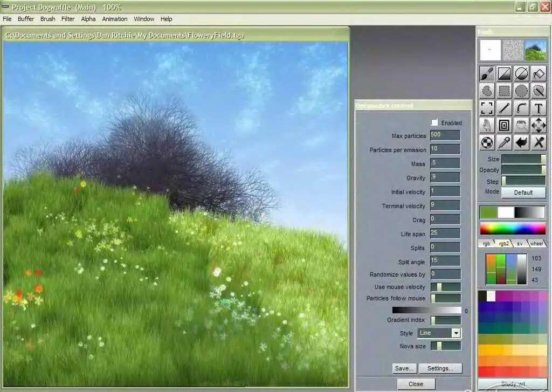Image resolution: width=552 pixels, height=392 pixels.
Task: Open the Animation menu
Action: pyautogui.click(x=115, y=19)
